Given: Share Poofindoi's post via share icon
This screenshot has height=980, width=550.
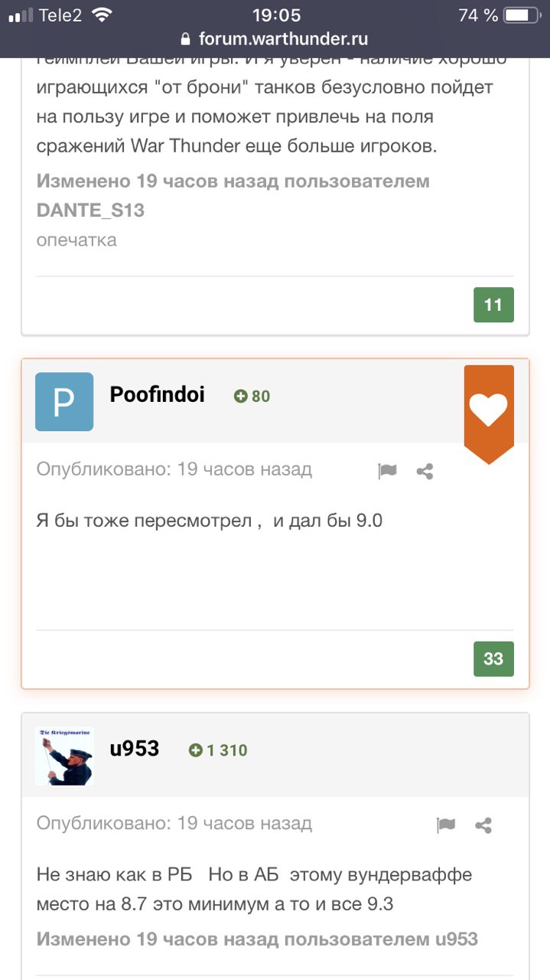Looking at the screenshot, I should click(x=425, y=472).
